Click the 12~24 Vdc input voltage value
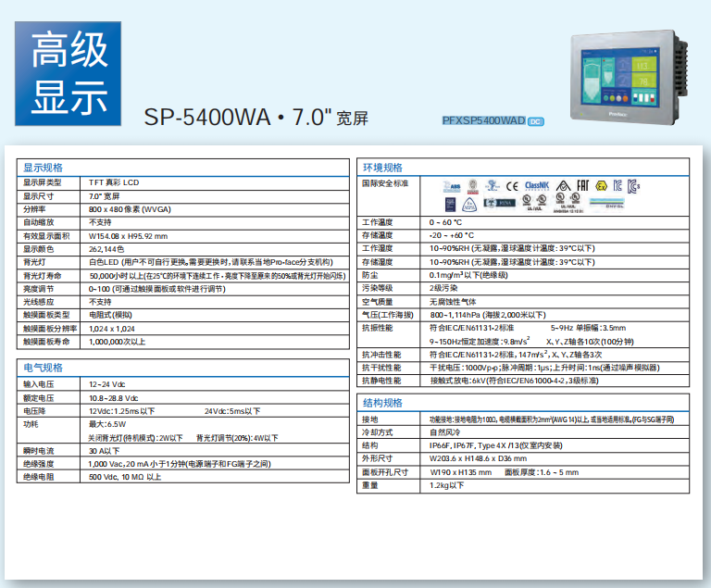Image resolution: width=711 pixels, height=588 pixels. pos(107,384)
